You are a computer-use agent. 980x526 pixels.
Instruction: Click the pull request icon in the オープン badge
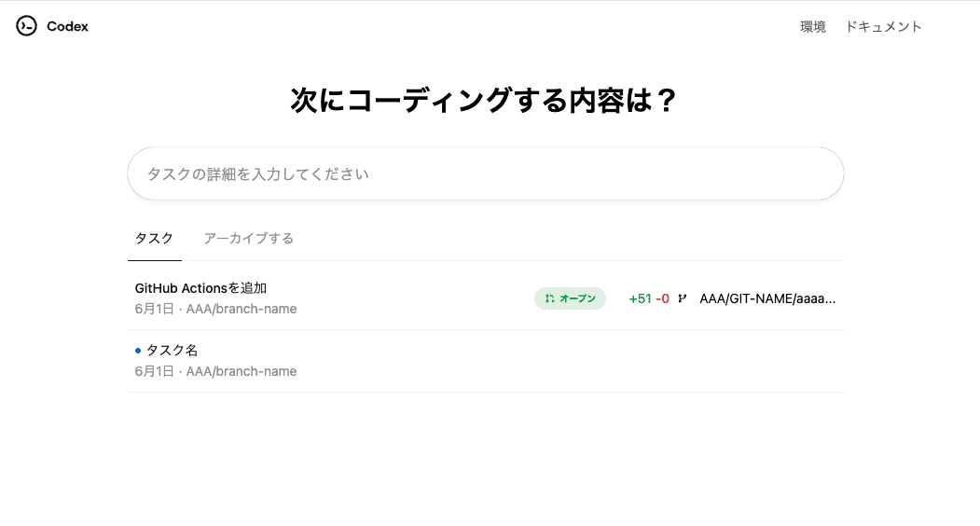(550, 298)
